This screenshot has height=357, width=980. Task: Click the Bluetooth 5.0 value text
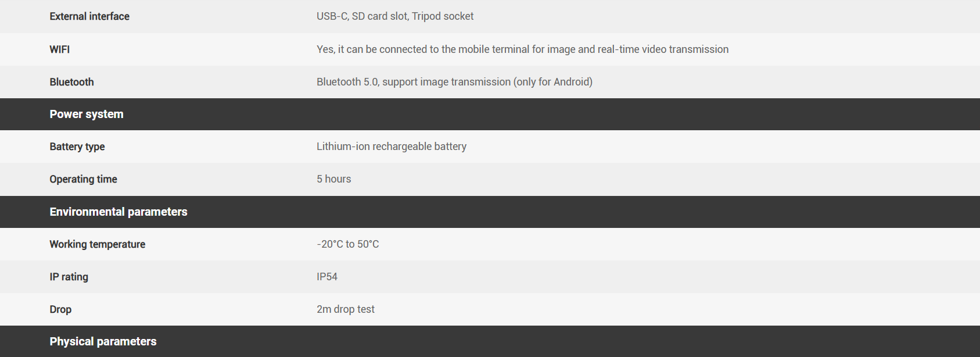tap(454, 82)
